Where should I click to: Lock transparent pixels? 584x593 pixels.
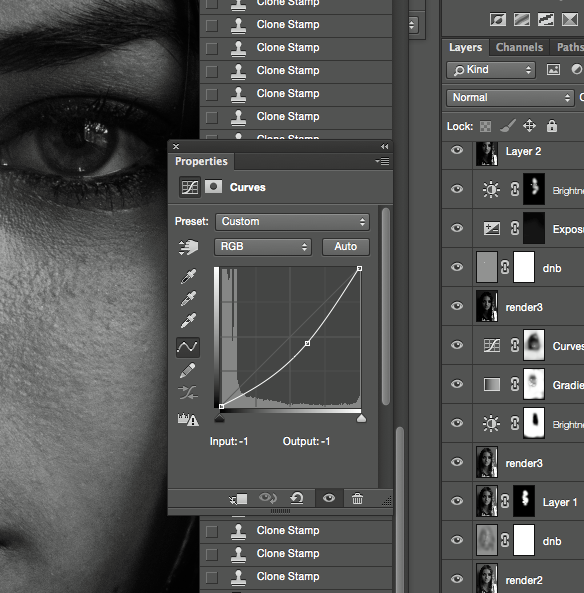pyautogui.click(x=485, y=126)
